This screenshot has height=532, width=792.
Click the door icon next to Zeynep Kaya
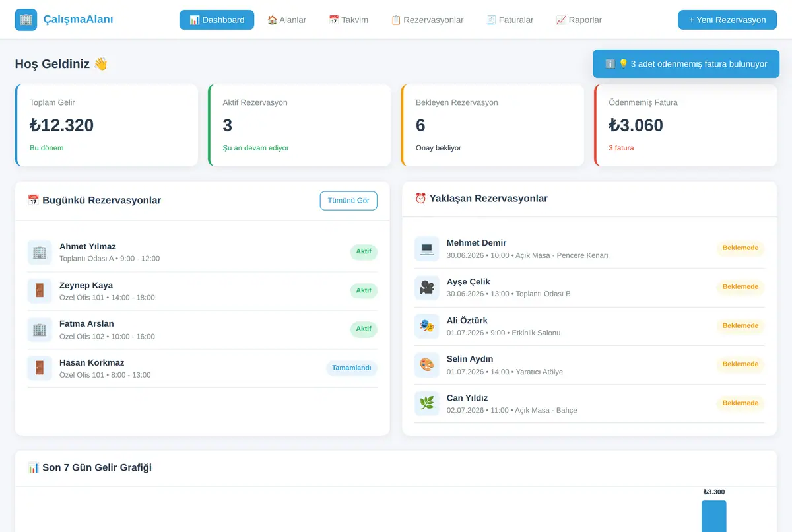point(40,291)
